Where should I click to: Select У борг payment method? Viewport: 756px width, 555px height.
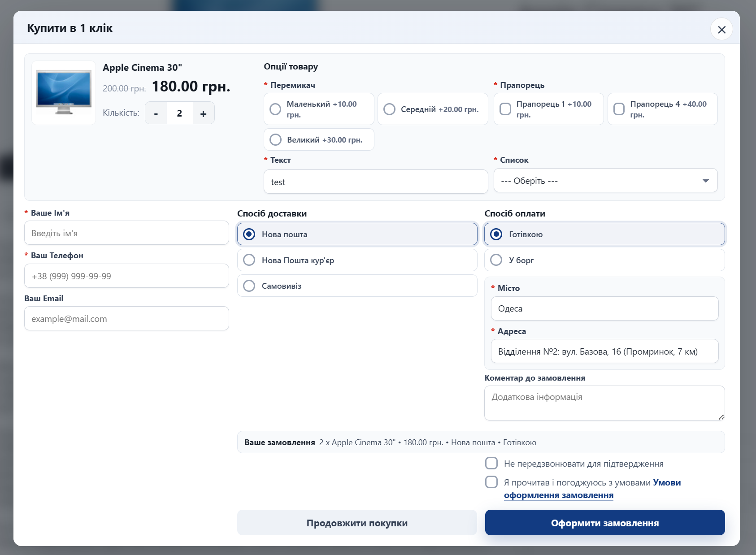pos(604,260)
